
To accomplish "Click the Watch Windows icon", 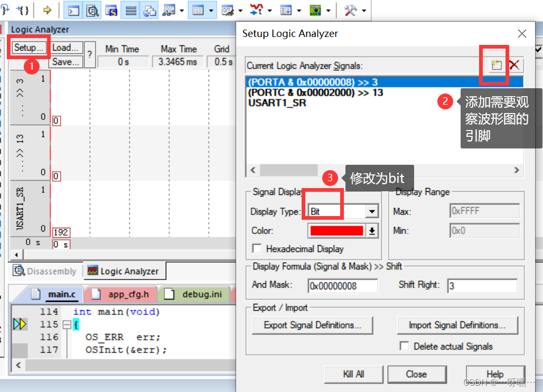I will (168, 11).
